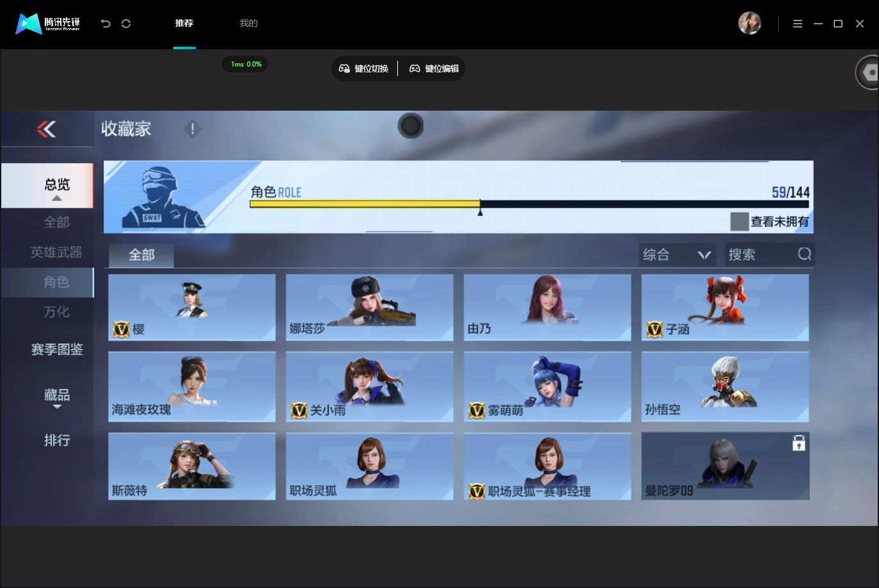Select 万化 in the sidebar
The image size is (879, 588).
click(56, 312)
